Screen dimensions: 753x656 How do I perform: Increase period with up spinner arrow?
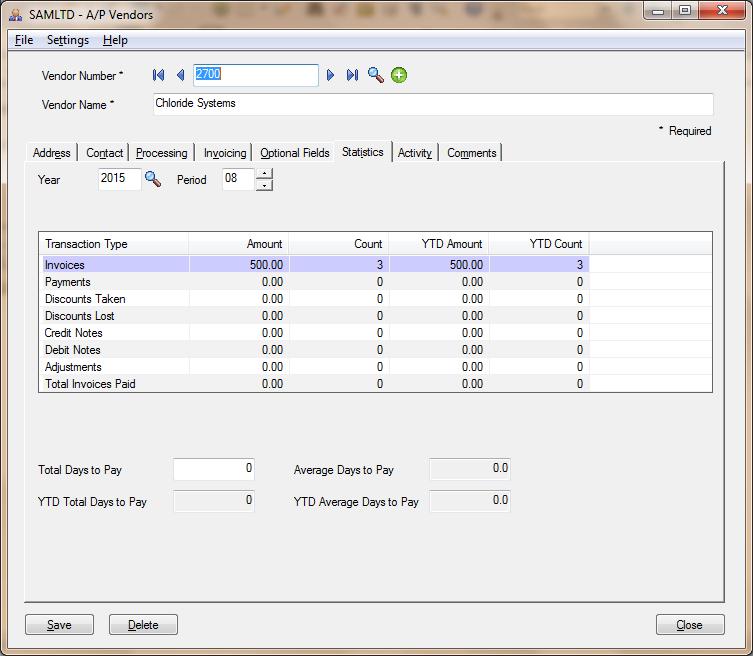265,173
